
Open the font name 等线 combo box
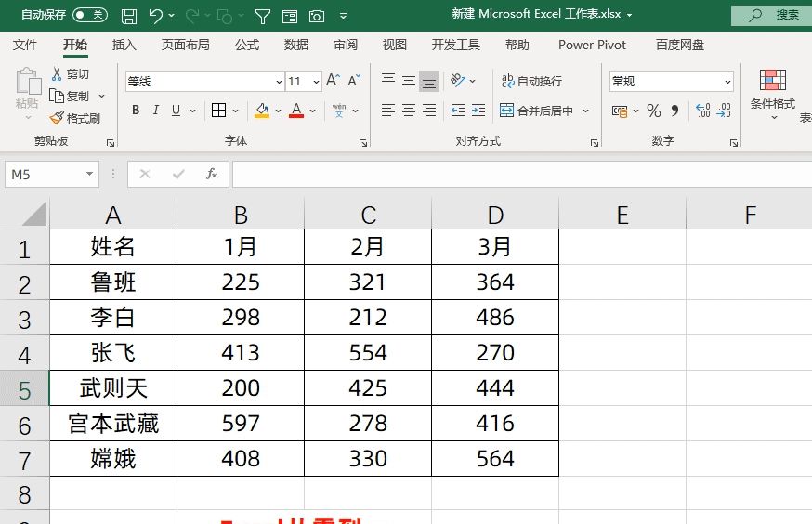click(x=205, y=81)
